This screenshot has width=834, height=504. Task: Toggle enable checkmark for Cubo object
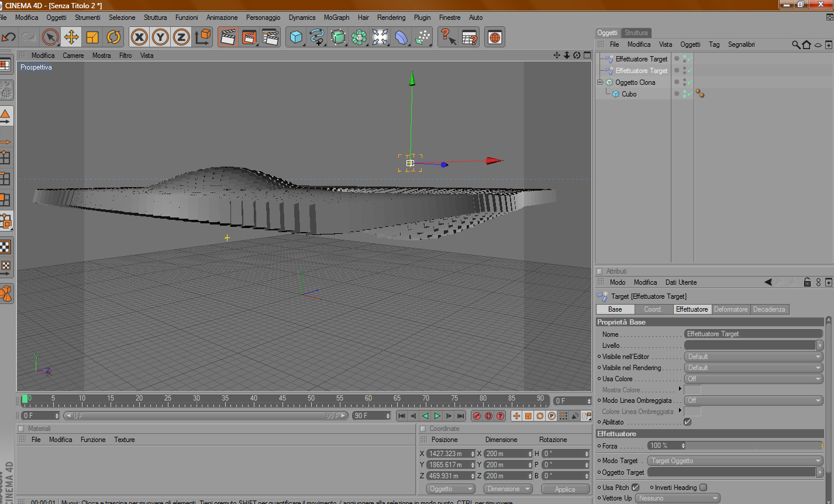(x=690, y=94)
